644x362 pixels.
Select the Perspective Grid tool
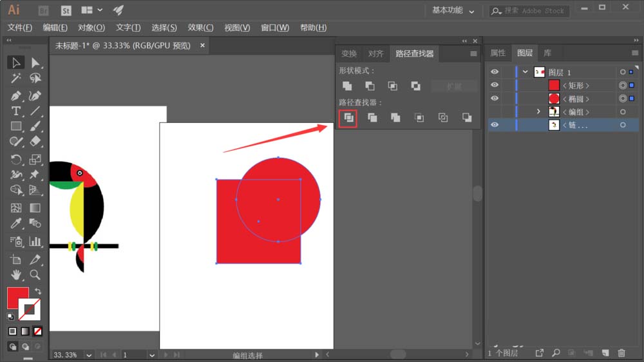35,190
